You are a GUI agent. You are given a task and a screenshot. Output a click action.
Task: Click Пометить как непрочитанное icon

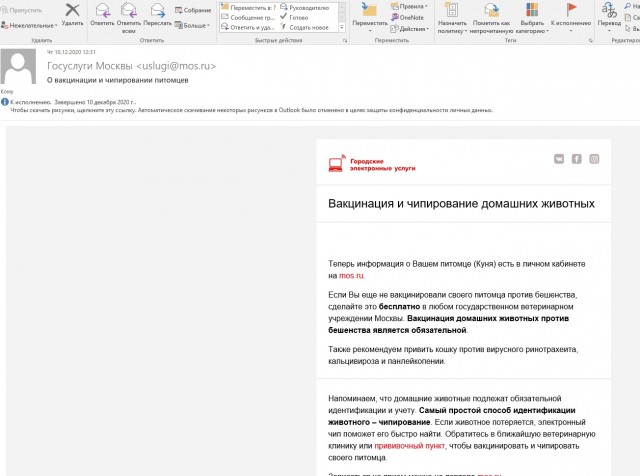point(491,9)
